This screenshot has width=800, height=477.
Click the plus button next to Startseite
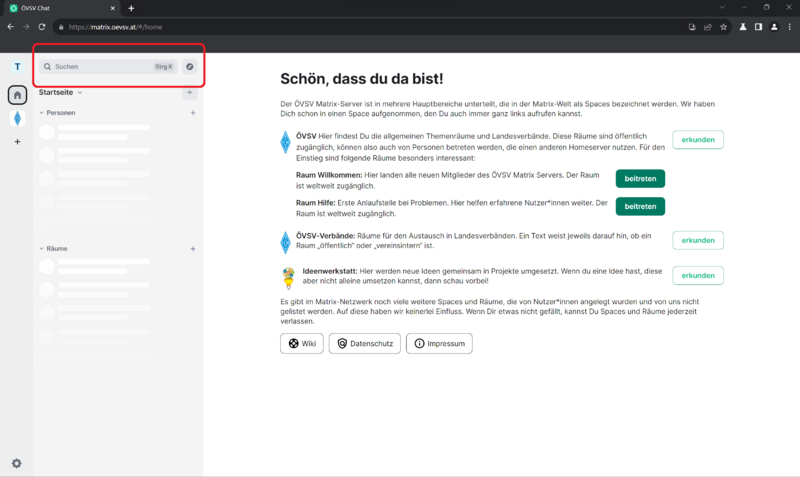pos(190,92)
